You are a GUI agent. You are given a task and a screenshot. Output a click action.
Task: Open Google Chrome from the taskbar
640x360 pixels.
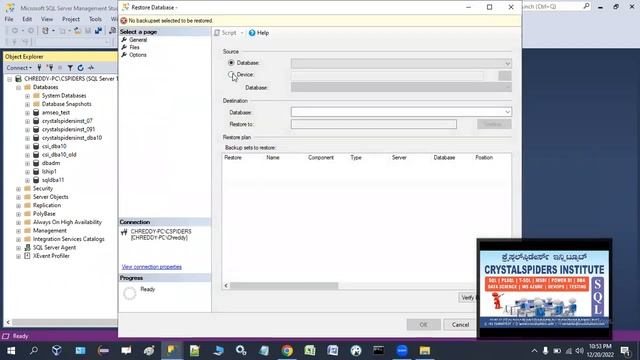(287, 350)
